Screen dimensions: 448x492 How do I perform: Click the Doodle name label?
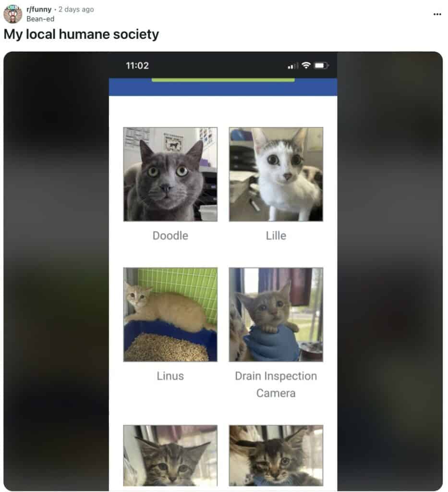click(170, 235)
